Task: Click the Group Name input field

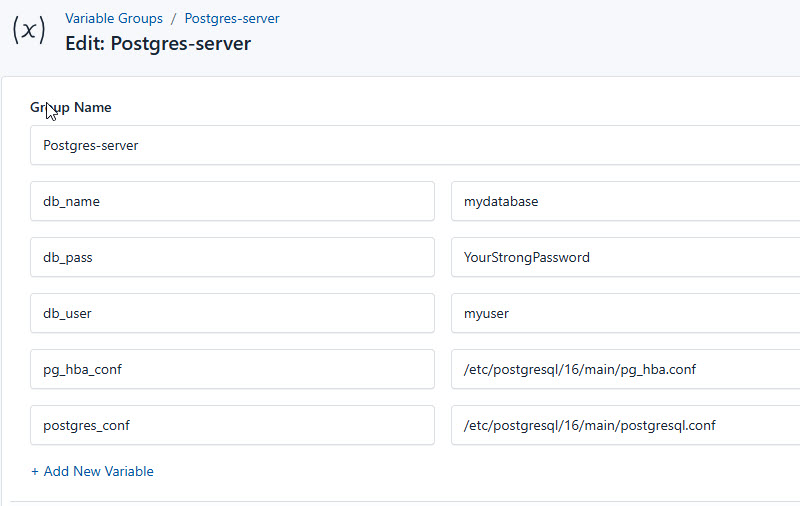Action: click(x=415, y=145)
